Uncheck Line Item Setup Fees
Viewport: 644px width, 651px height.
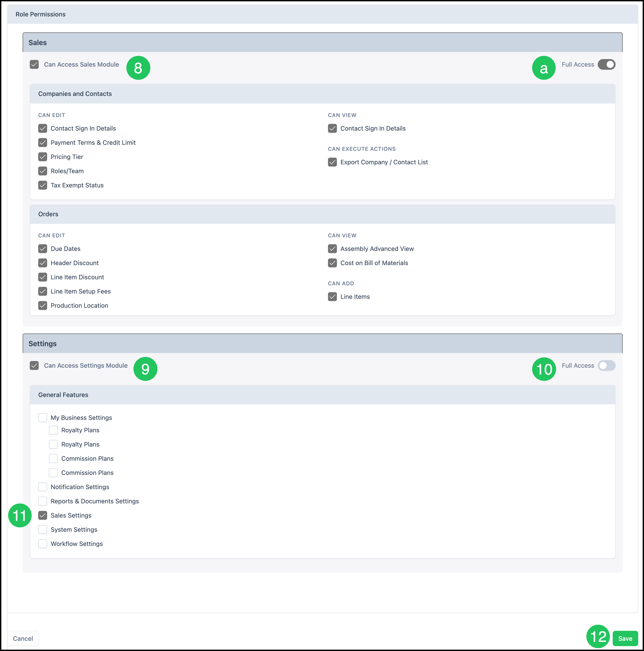43,292
